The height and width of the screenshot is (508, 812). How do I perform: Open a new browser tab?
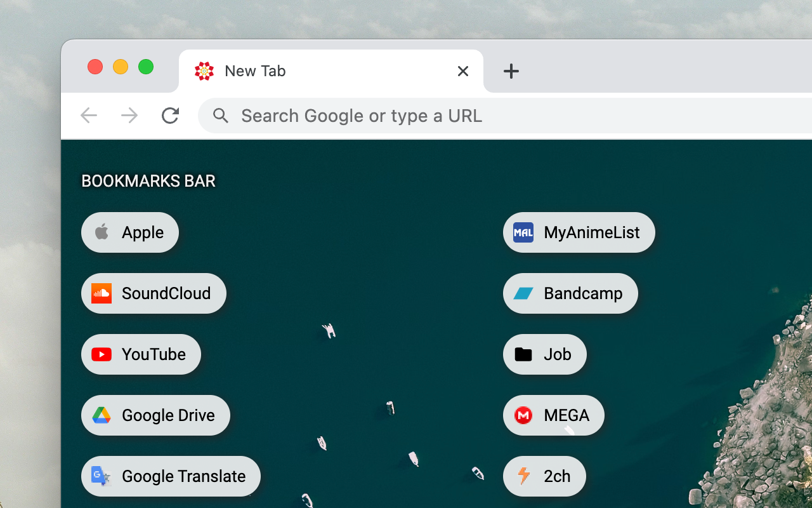point(511,71)
